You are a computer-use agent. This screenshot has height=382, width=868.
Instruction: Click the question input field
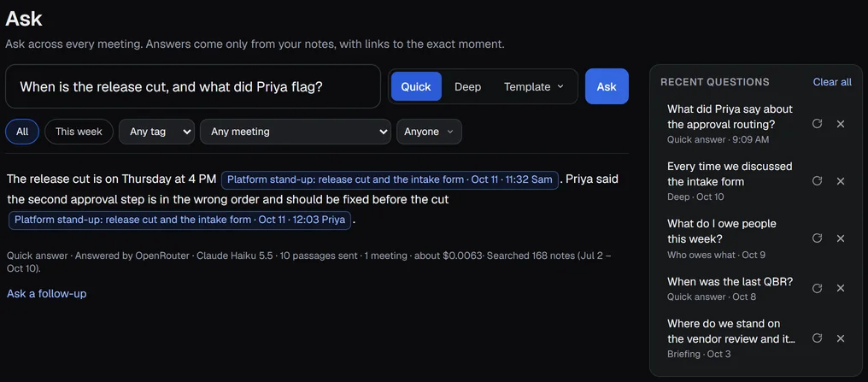193,86
